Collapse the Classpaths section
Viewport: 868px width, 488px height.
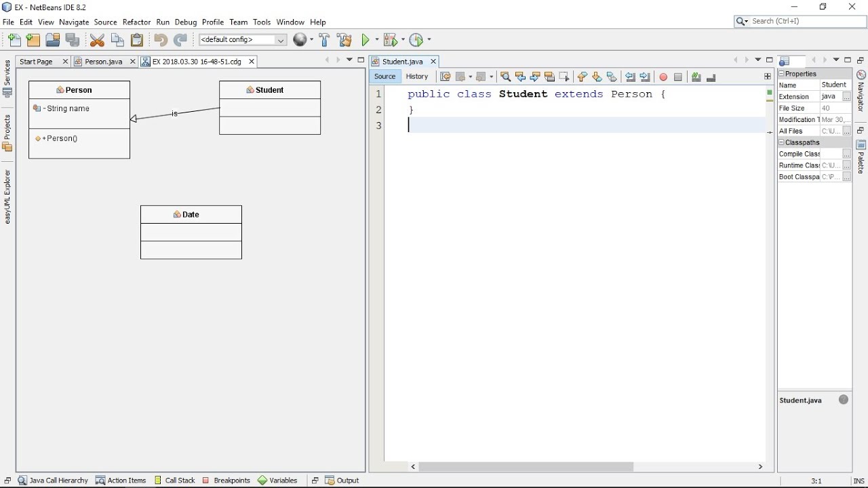pos(781,142)
